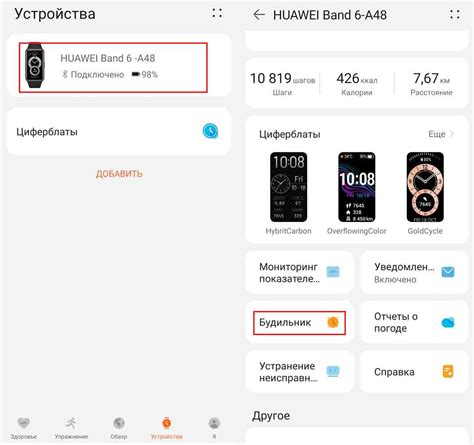Open the Я profile tab
Screen dimensions: 474x445
click(214, 428)
